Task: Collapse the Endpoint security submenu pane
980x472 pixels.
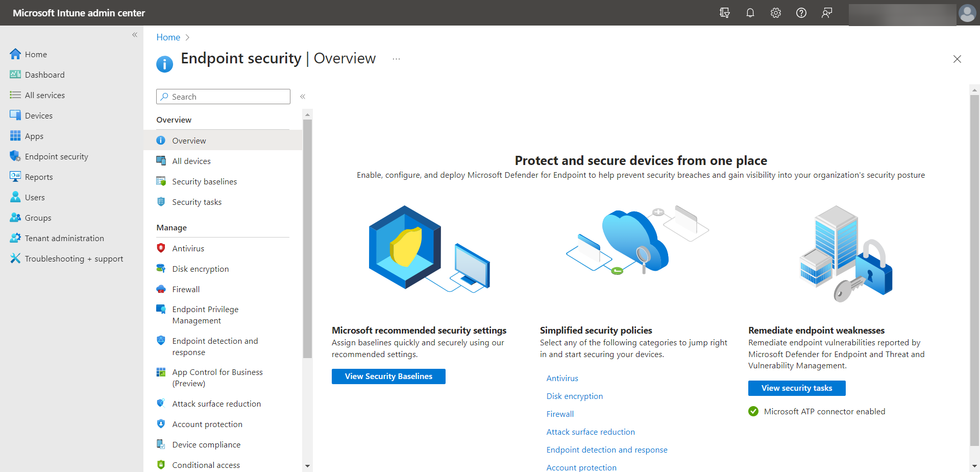Action: (303, 97)
